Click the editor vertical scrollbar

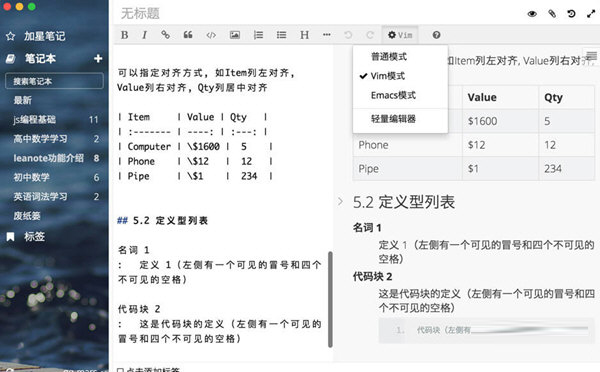coord(330,299)
